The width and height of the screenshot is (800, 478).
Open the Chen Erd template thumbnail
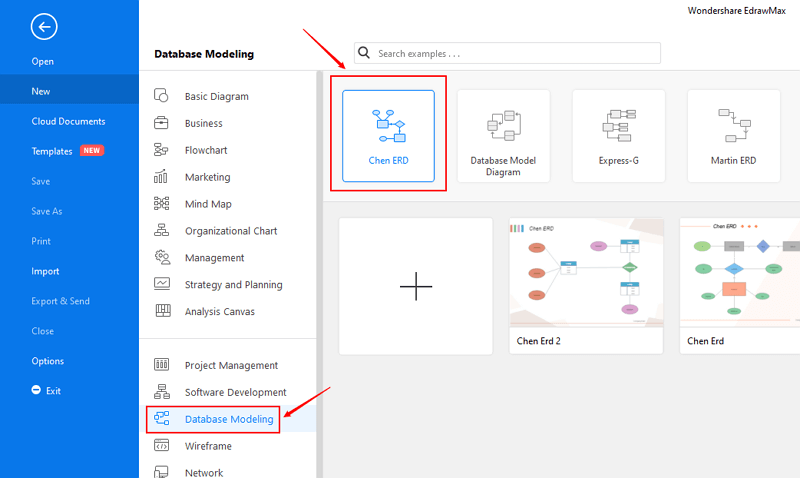click(x=740, y=272)
